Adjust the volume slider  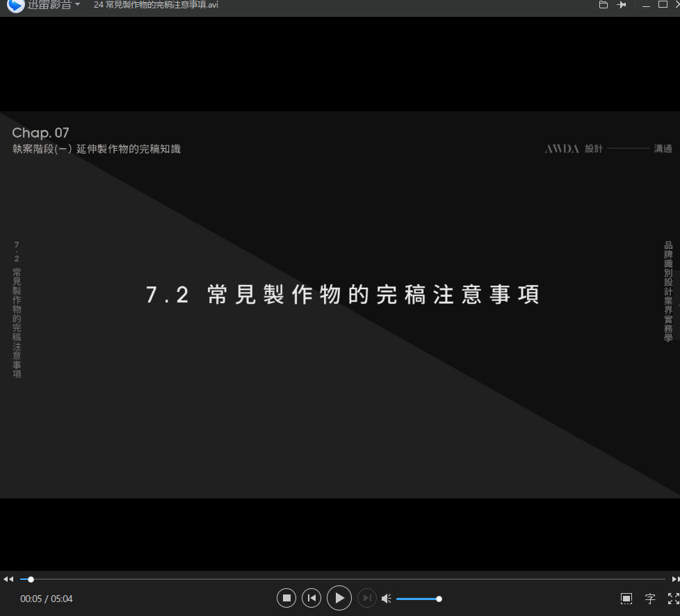coord(418,599)
